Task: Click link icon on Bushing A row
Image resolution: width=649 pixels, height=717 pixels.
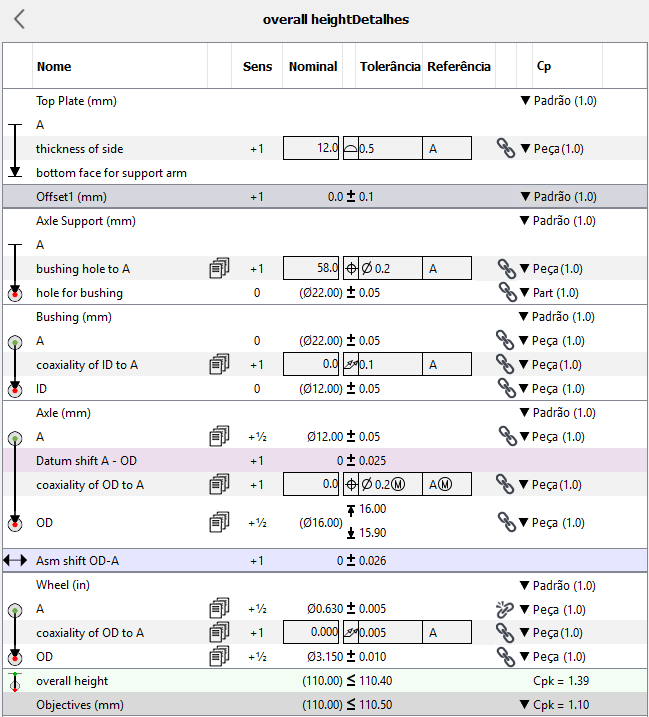Action: pyautogui.click(x=505, y=340)
